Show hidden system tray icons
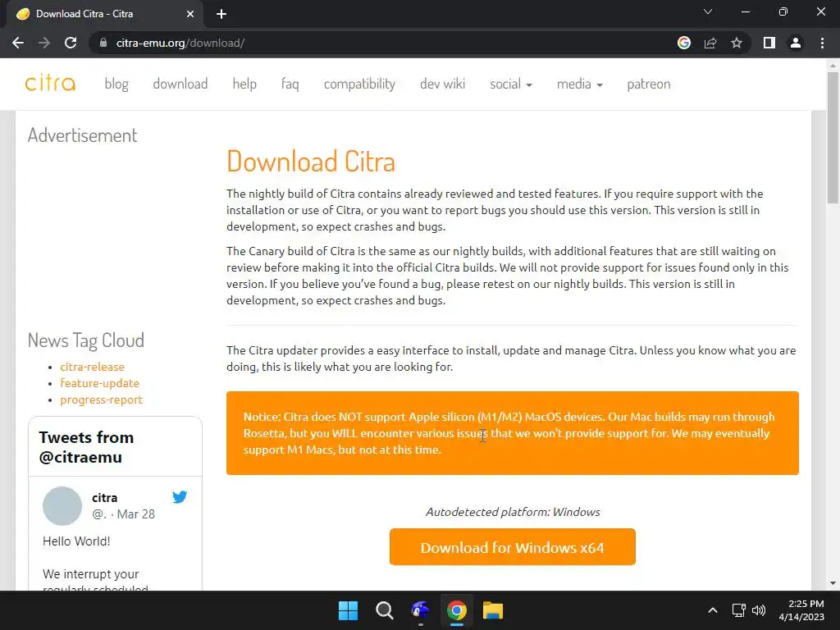 (713, 610)
